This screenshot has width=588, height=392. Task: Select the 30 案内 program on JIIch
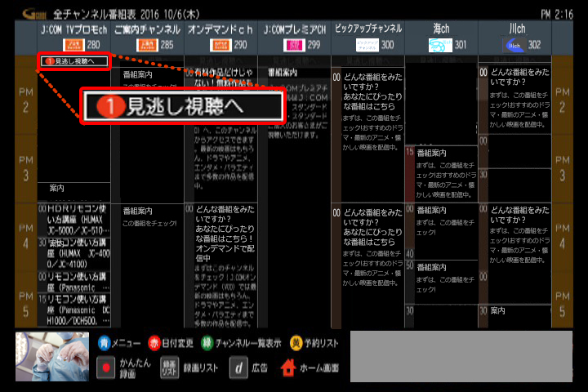pos(514,316)
